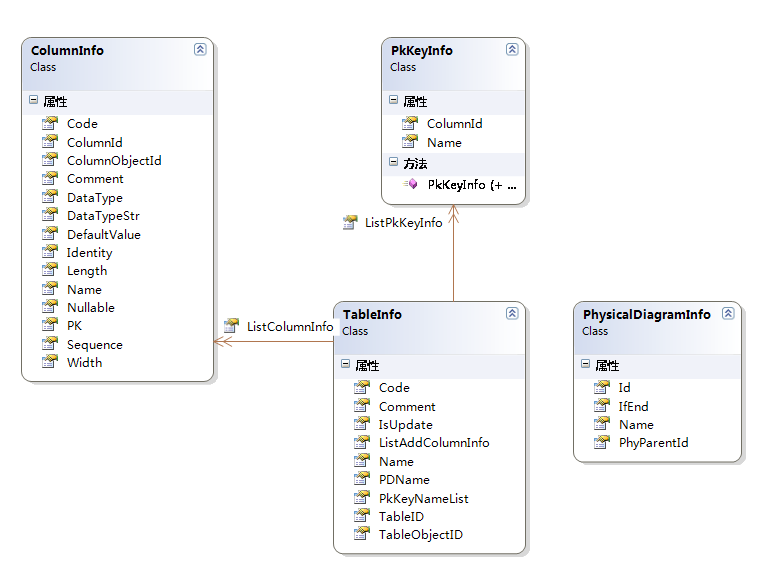Click property icon beside Nullable
Viewport: 773px width, 574px height.
50,307
